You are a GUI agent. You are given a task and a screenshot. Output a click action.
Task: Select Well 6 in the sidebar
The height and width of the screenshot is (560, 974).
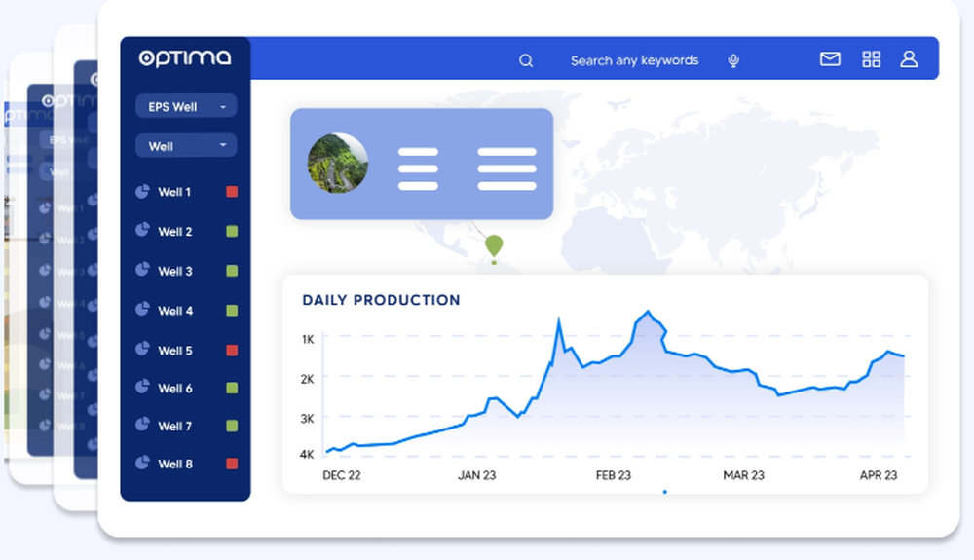coord(175,389)
